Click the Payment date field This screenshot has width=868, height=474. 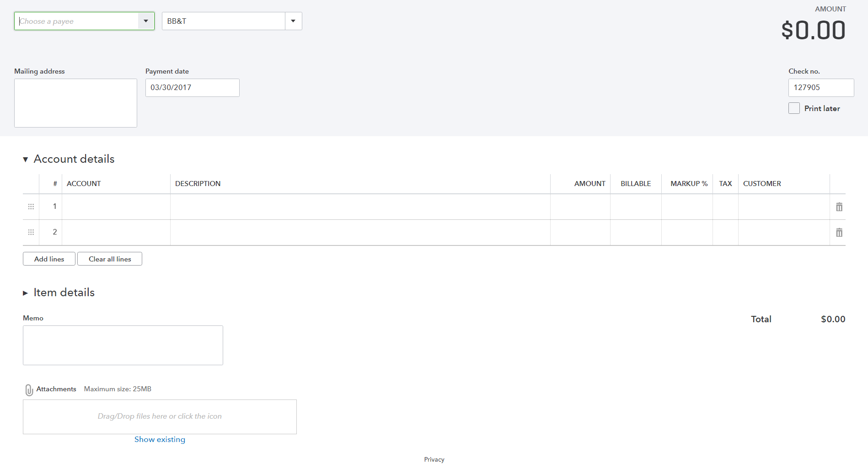pos(192,88)
